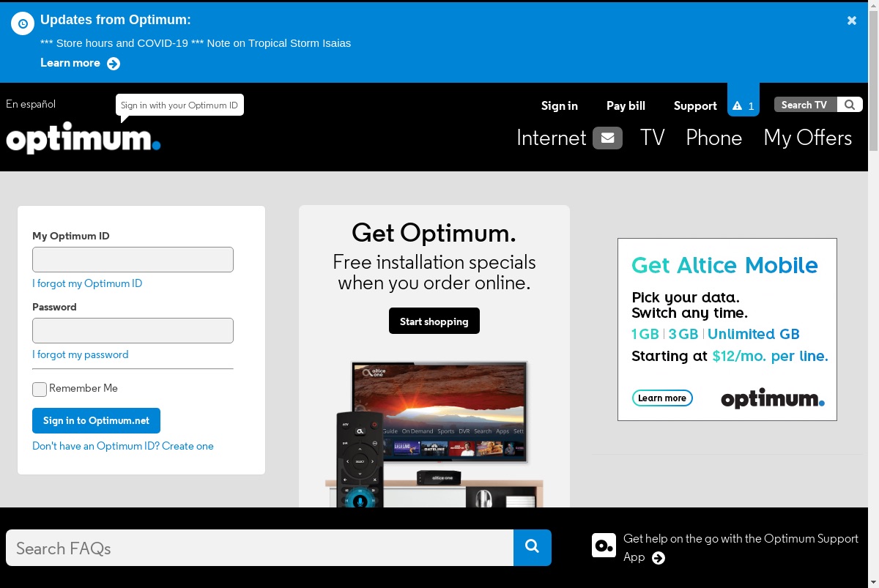
Task: Click inside the Search TV field
Action: tap(805, 105)
